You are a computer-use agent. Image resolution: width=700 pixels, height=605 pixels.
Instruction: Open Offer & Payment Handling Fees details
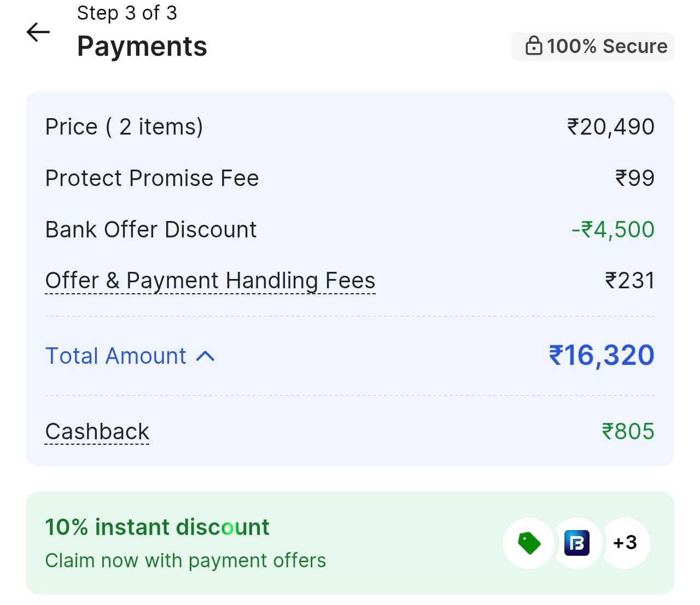click(x=210, y=281)
